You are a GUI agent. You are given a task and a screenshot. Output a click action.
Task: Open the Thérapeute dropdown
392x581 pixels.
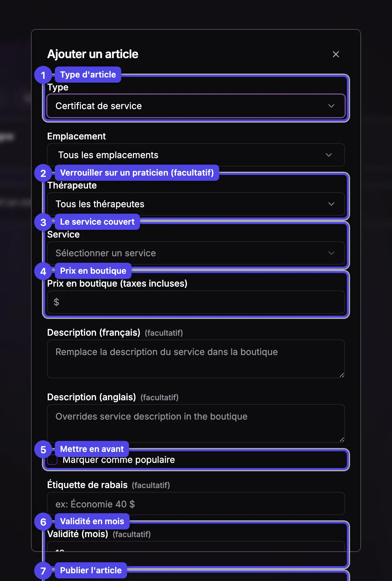click(196, 204)
